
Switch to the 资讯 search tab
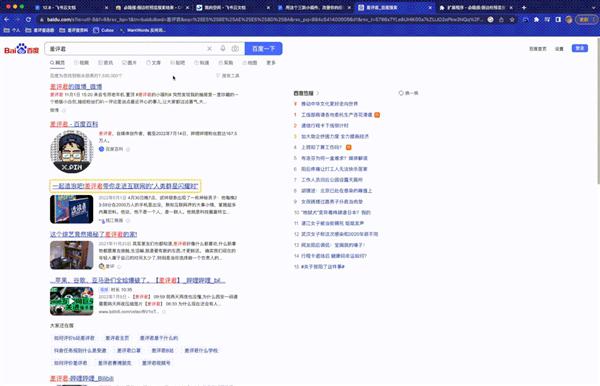pos(106,62)
